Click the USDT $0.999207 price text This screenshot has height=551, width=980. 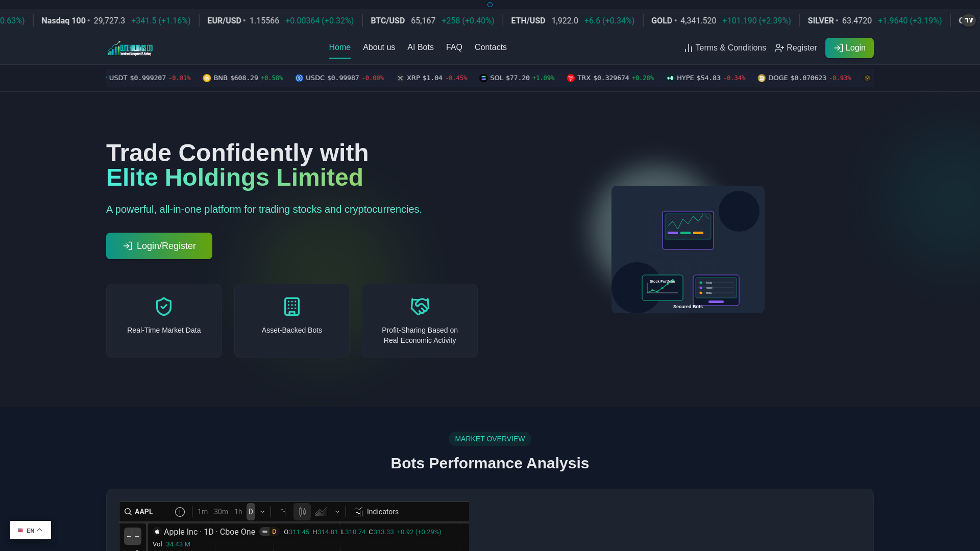(x=137, y=78)
